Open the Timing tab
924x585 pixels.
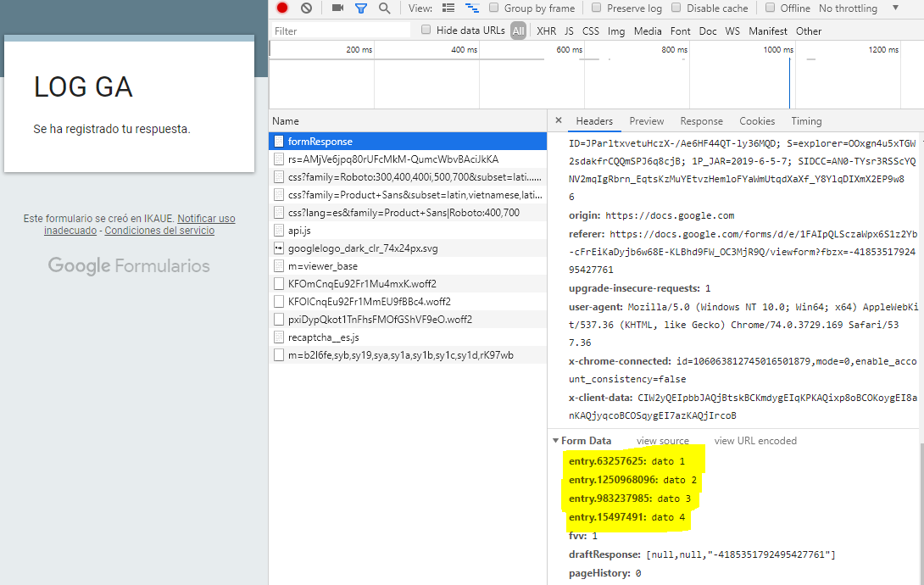point(806,120)
